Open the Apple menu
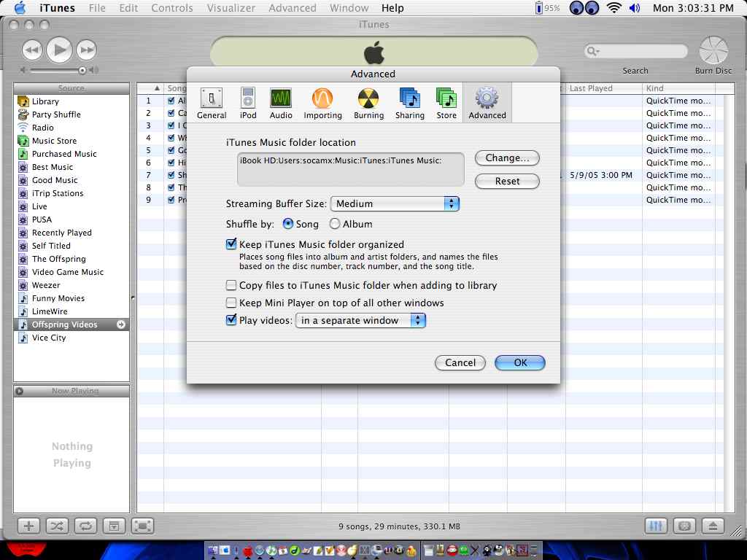The image size is (747, 560). coord(20,8)
